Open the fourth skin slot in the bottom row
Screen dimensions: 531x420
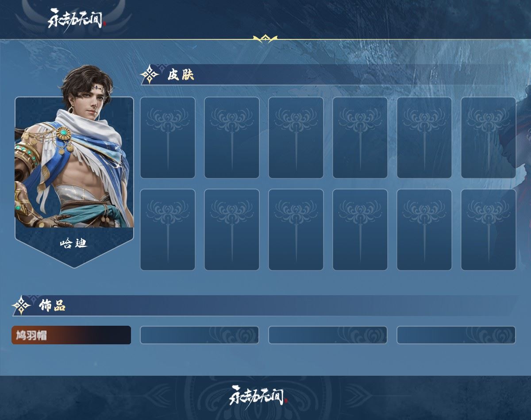tap(360, 230)
